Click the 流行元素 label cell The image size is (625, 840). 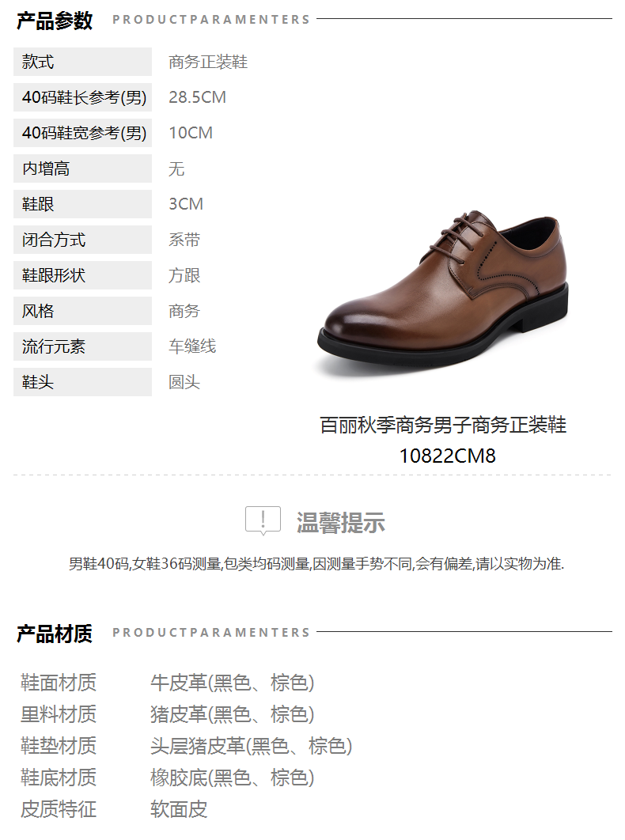pos(82,346)
